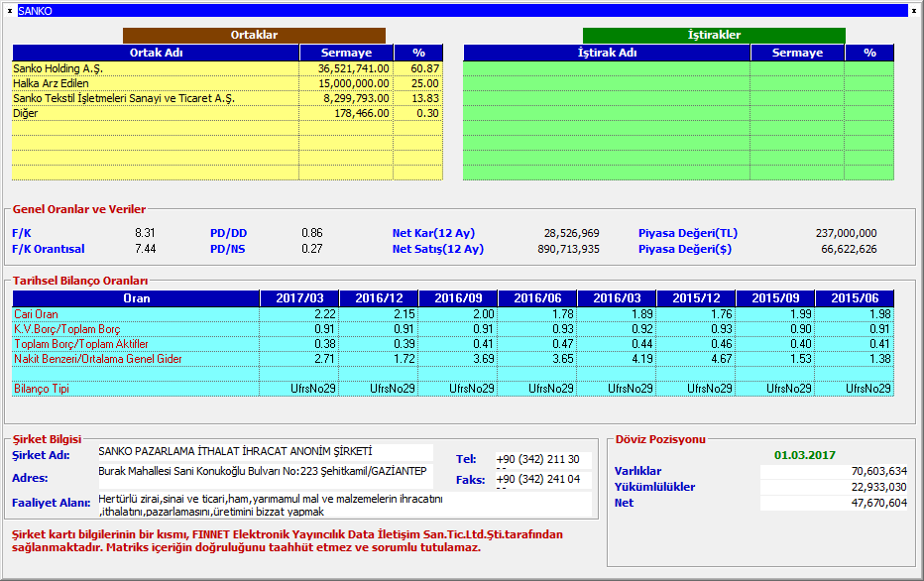The height and width of the screenshot is (581, 924).
Task: Click the net sales value 890,713,935
Action: coord(568,249)
